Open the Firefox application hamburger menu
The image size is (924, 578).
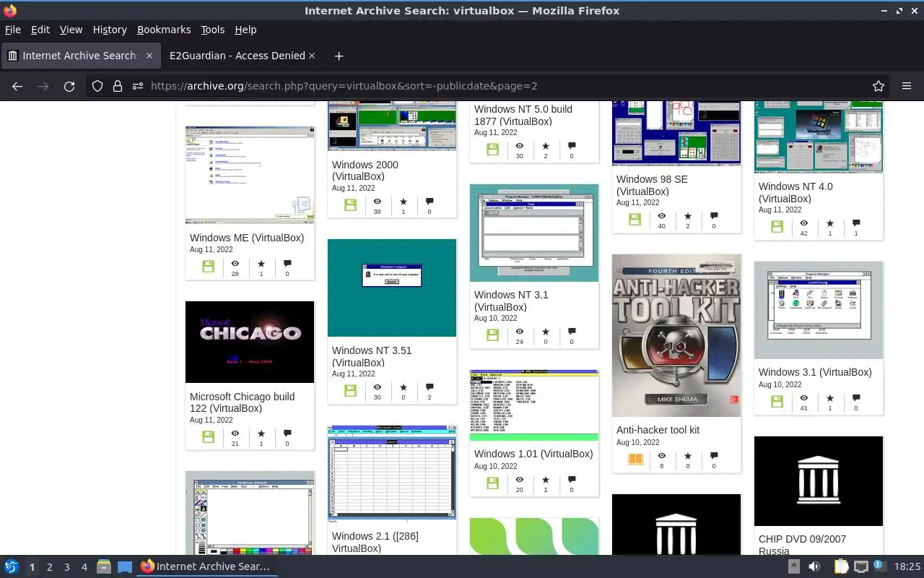(907, 86)
